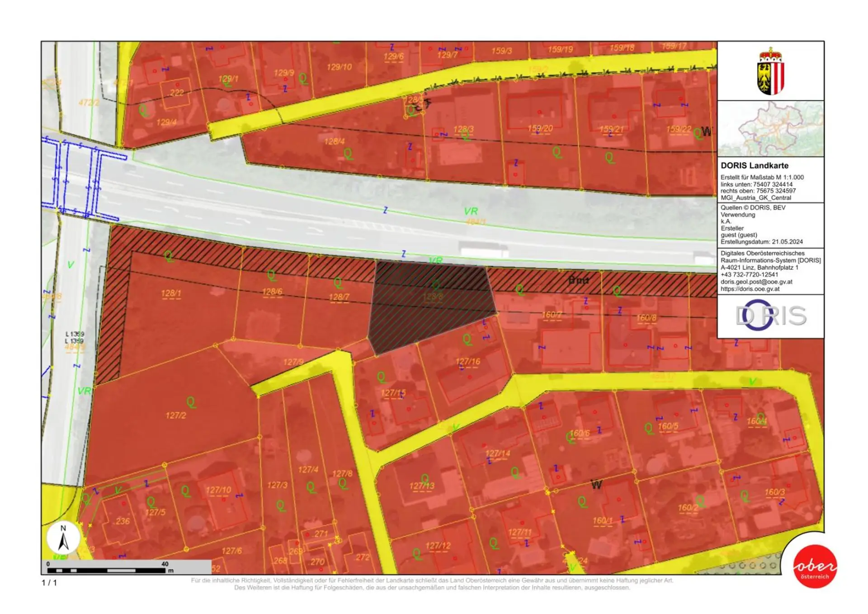This screenshot has height=614, width=868.
Task: Click parcel label 160/7
Action: pos(552,314)
